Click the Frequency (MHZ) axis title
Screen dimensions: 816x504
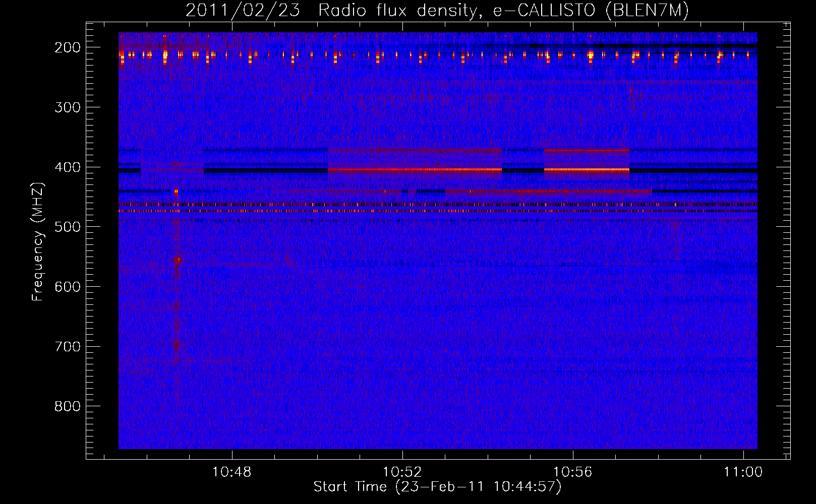point(38,241)
